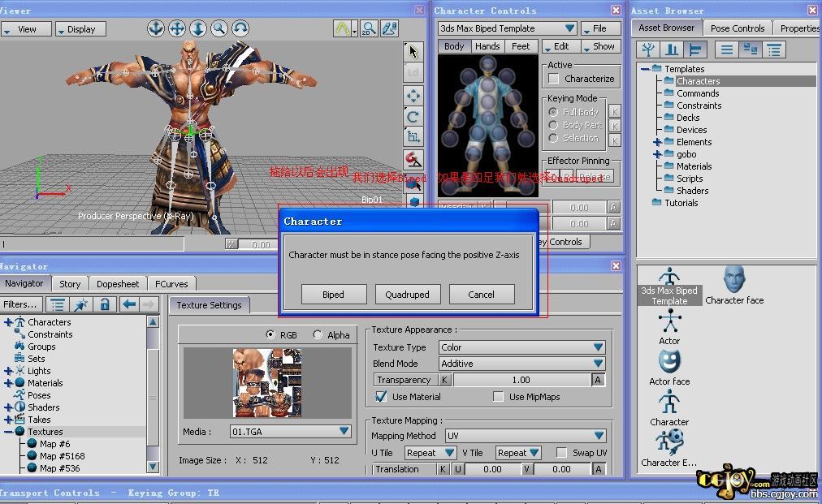Image resolution: width=822 pixels, height=504 pixels.
Task: Choose the Dolly camera tool
Action: tap(197, 28)
